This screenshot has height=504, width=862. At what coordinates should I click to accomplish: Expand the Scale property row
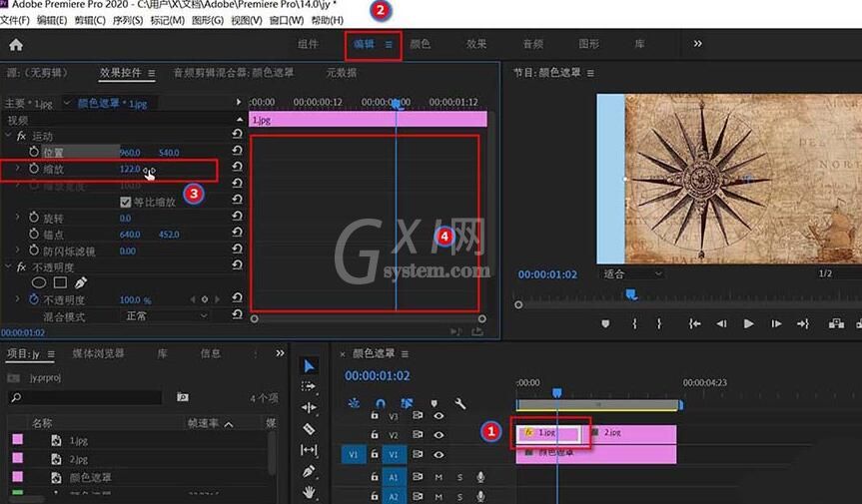(x=17, y=168)
